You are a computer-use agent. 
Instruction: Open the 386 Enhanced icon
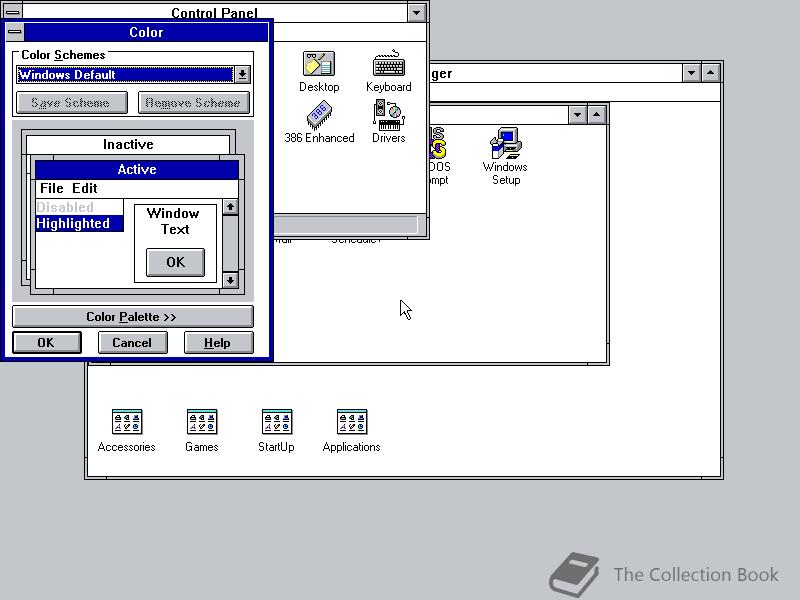(x=319, y=122)
